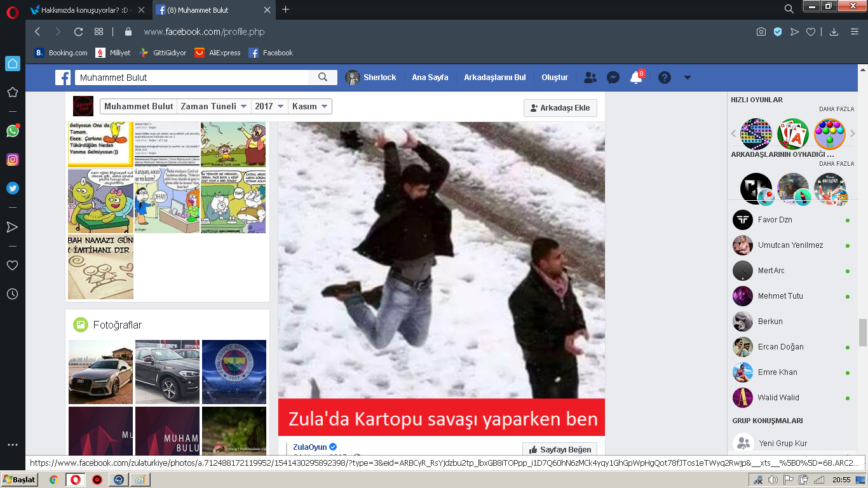This screenshot has height=488, width=868.
Task: Open Facebook friend requests icon
Action: click(590, 78)
